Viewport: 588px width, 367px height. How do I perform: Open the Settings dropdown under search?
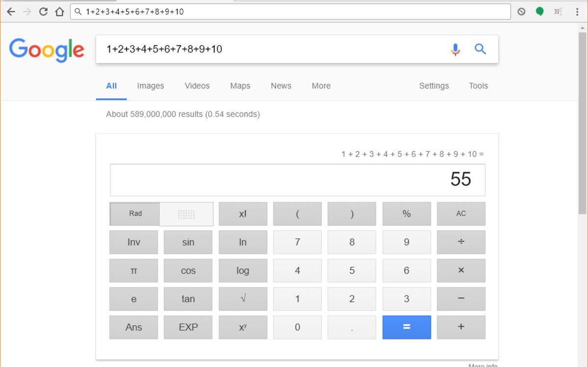434,86
